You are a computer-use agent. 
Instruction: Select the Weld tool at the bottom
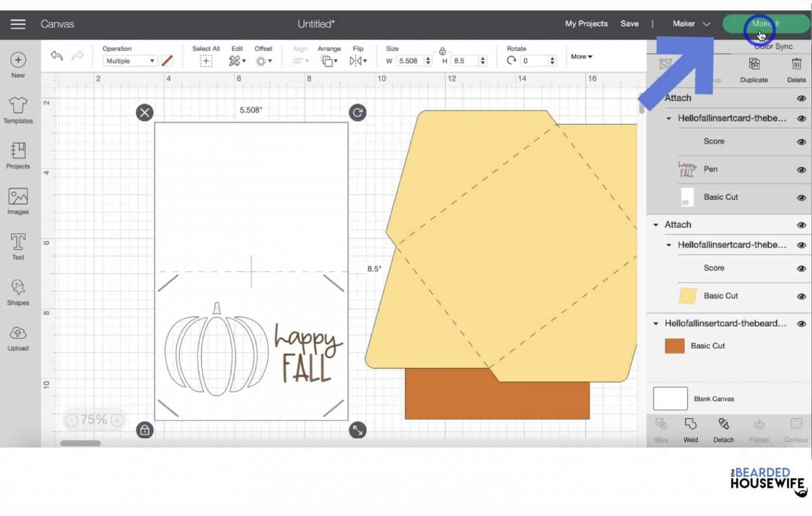point(690,428)
